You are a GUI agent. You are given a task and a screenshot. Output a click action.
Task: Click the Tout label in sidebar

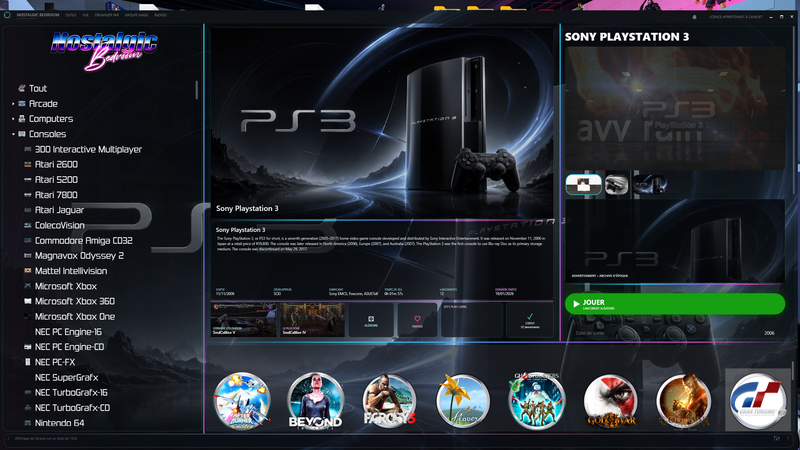[x=38, y=88]
